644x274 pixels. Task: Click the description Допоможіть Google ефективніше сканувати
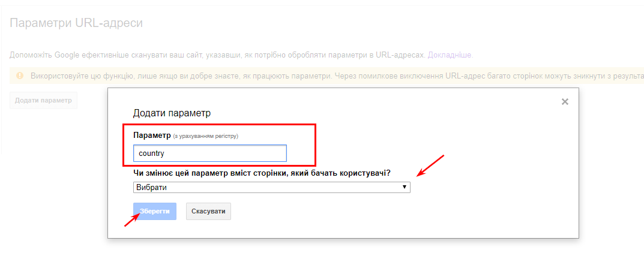click(217, 55)
